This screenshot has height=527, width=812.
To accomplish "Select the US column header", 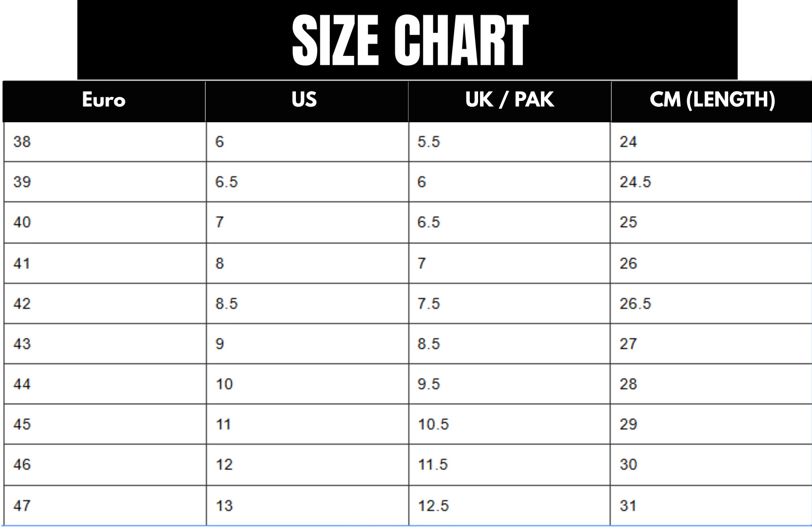I will pyautogui.click(x=304, y=100).
